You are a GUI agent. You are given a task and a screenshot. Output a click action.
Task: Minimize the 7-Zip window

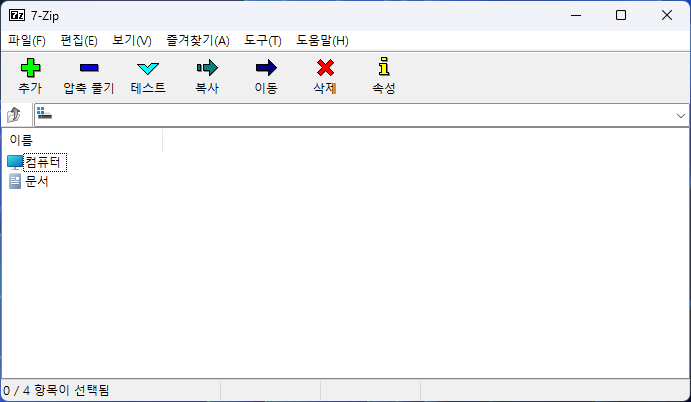pos(576,15)
